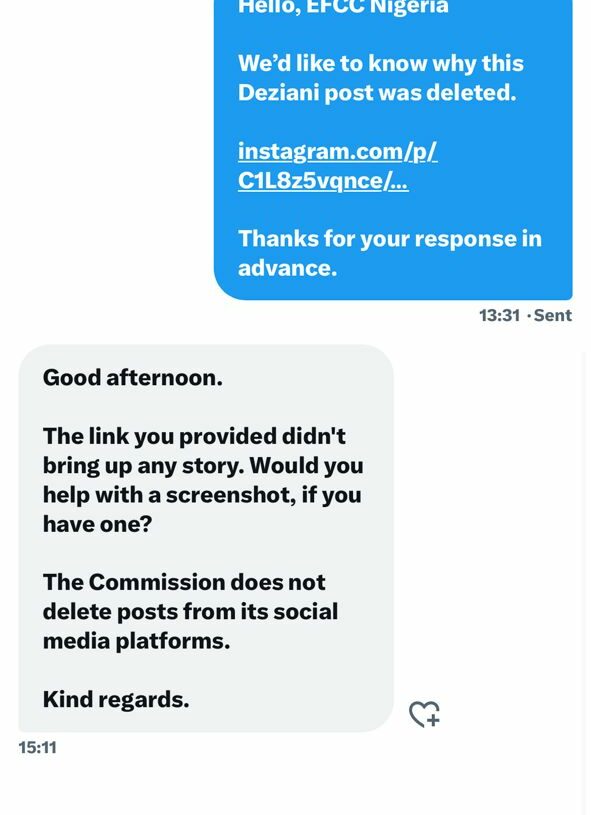This screenshot has height=815, width=591.
Task: Tap the 15:11 received timestamp
Action: [x=37, y=747]
